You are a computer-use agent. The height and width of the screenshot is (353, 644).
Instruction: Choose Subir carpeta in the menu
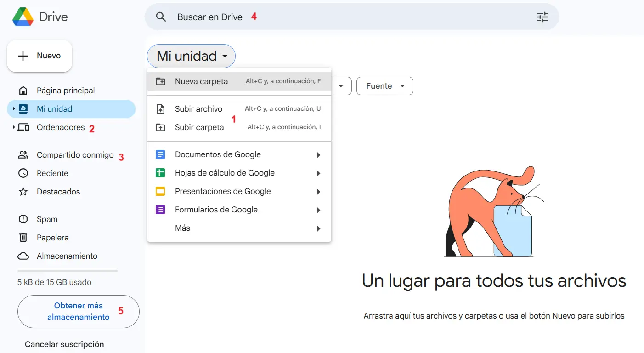pyautogui.click(x=199, y=127)
